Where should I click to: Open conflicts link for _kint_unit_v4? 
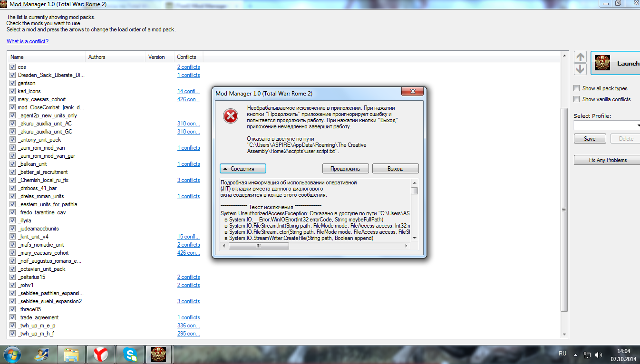tap(188, 237)
